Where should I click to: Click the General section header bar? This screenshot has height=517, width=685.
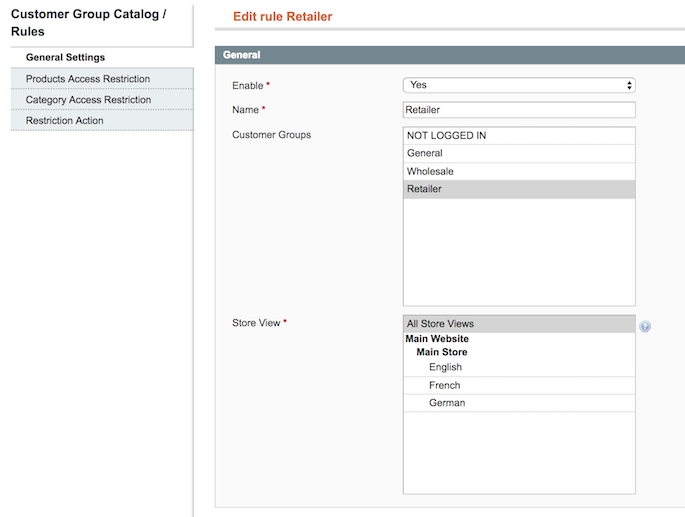point(450,55)
